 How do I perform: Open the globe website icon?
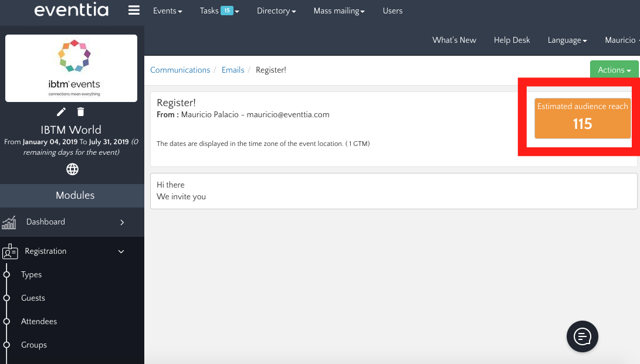click(72, 169)
